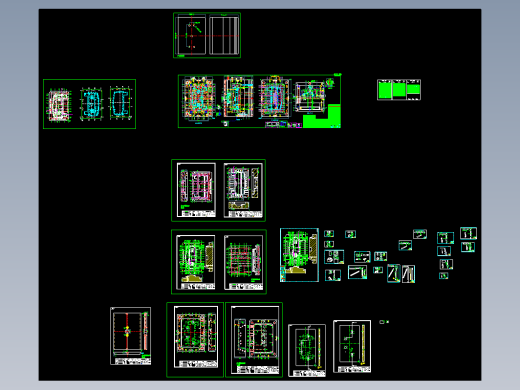520x390 pixels.
Task: Select the solid cyan filled part view
Action: click(91, 104)
